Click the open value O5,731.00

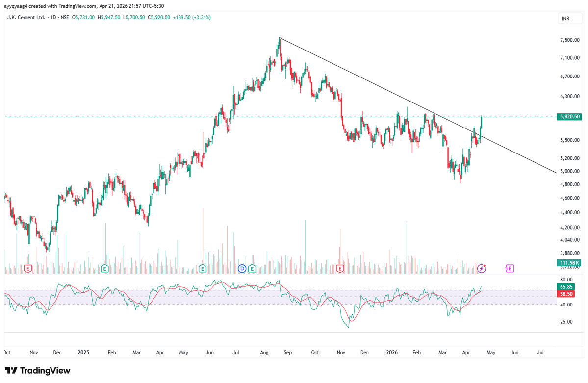tap(83, 17)
